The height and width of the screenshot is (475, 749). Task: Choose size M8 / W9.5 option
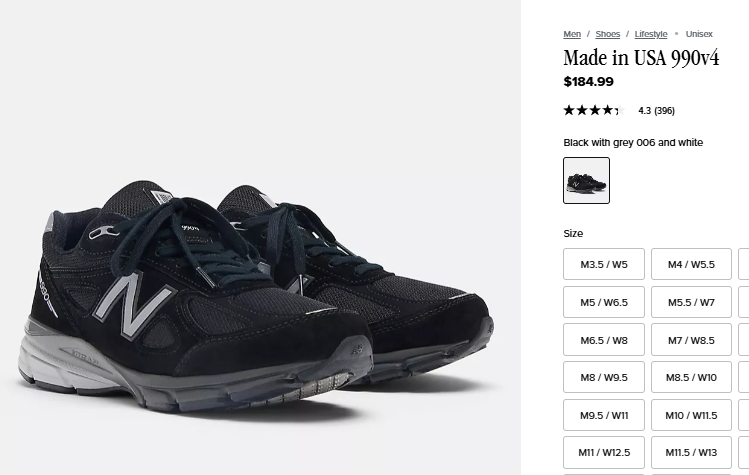point(604,377)
